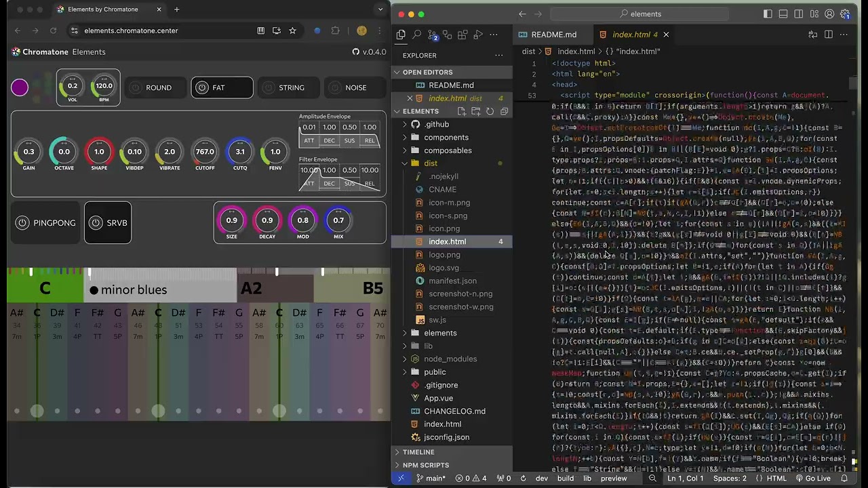Click the remote window icon in status bar
This screenshot has height=488, width=868.
pyautogui.click(x=401, y=478)
